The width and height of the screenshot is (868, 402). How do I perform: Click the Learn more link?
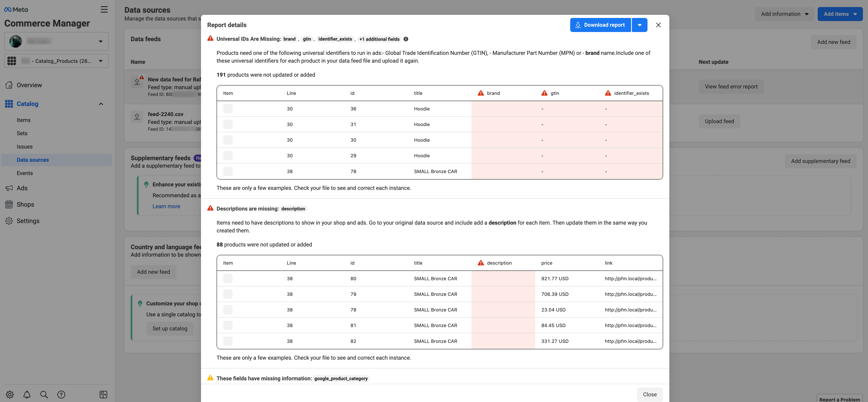coord(166,206)
